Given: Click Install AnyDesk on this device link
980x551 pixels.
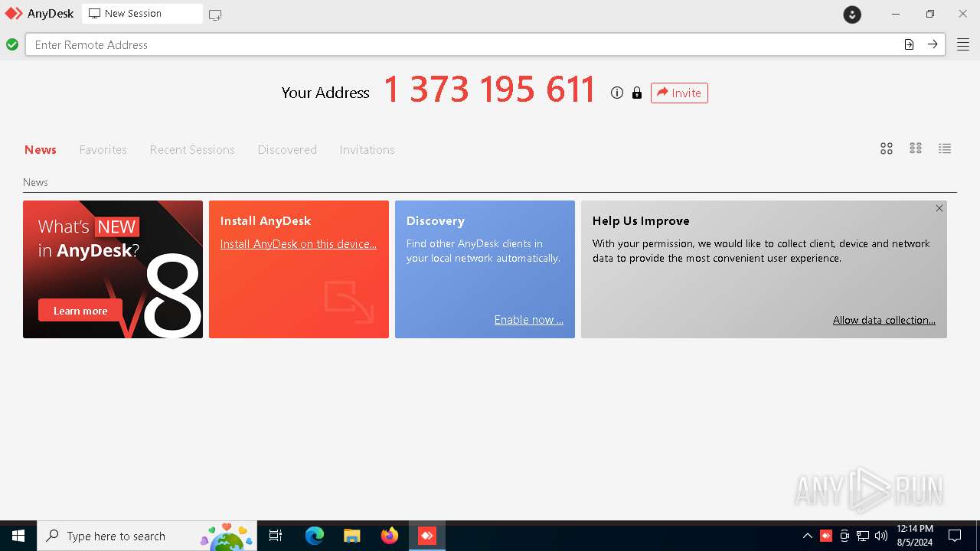Looking at the screenshot, I should coord(299,244).
